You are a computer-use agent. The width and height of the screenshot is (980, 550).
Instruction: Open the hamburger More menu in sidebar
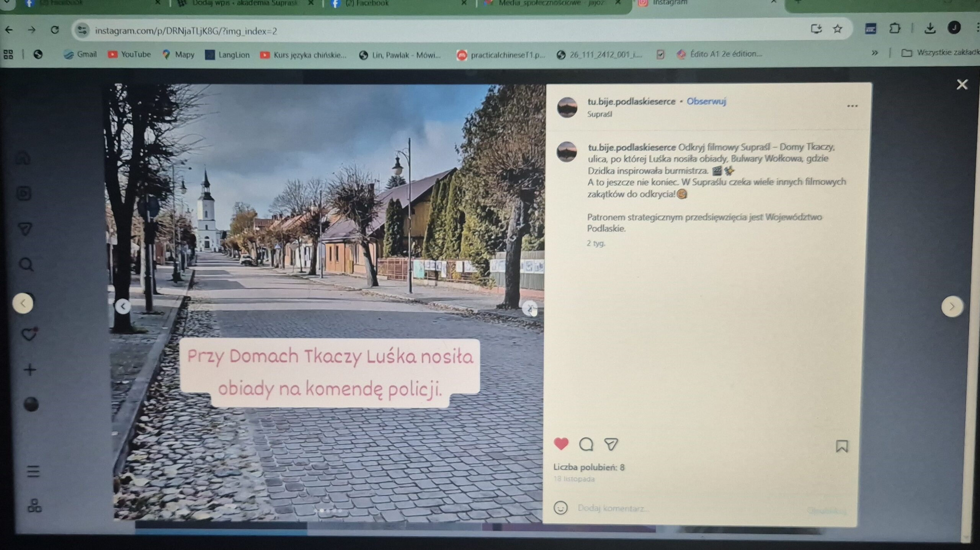click(33, 471)
